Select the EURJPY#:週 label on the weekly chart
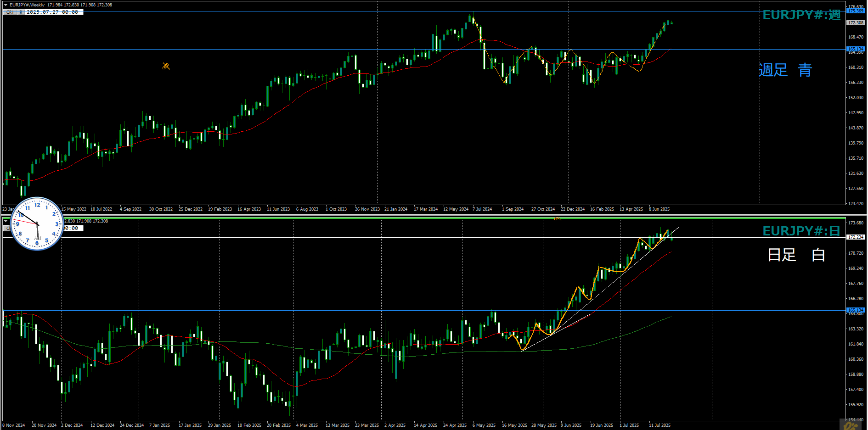 pyautogui.click(x=802, y=15)
